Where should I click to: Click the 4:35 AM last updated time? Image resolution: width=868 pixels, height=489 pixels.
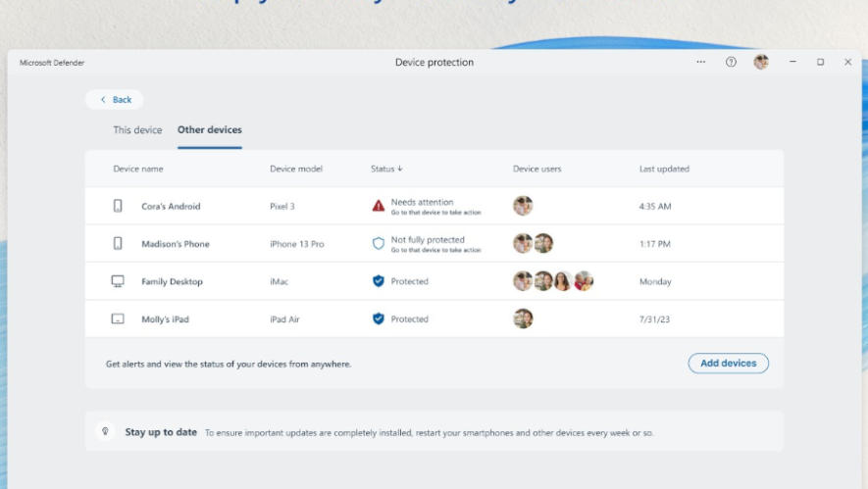coord(655,207)
